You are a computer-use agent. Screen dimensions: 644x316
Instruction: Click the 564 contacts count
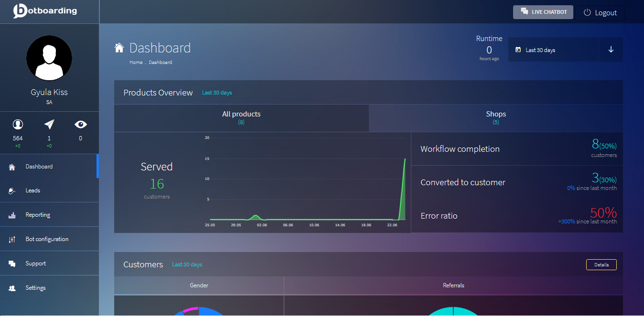pos(18,138)
